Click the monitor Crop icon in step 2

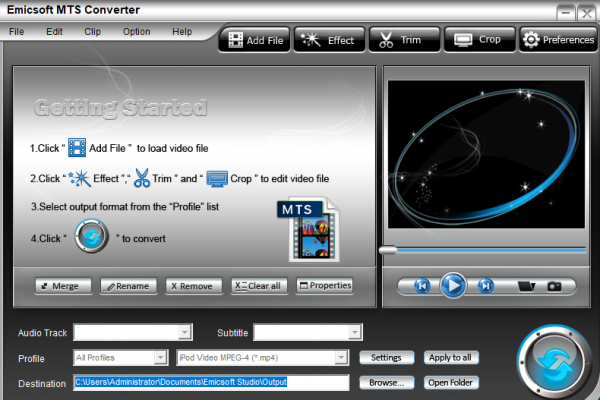tap(217, 179)
